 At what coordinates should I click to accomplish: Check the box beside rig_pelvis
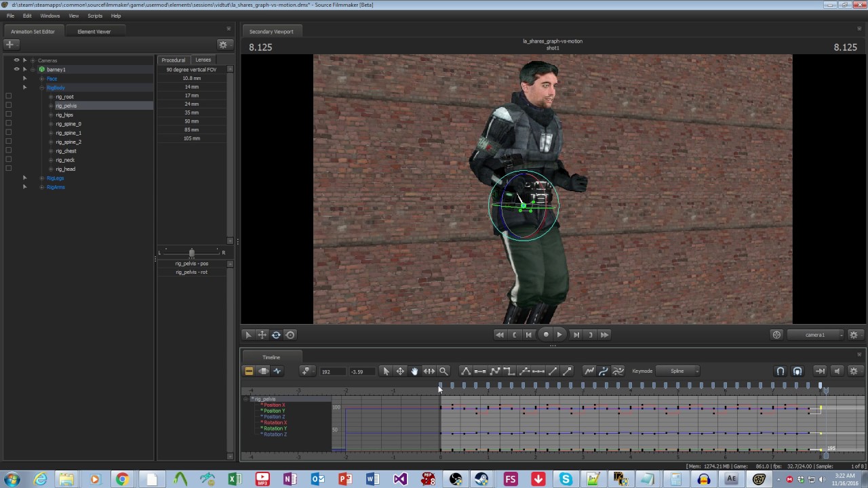[8, 105]
